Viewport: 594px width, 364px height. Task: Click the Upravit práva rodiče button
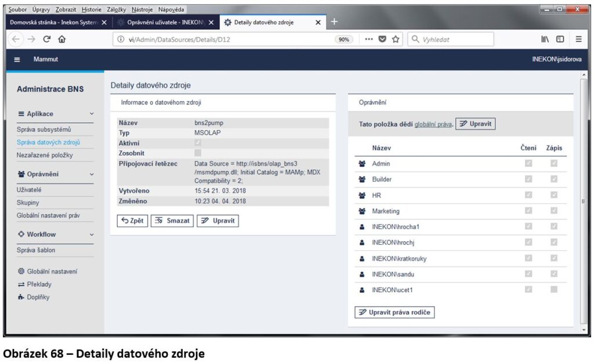[394, 312]
